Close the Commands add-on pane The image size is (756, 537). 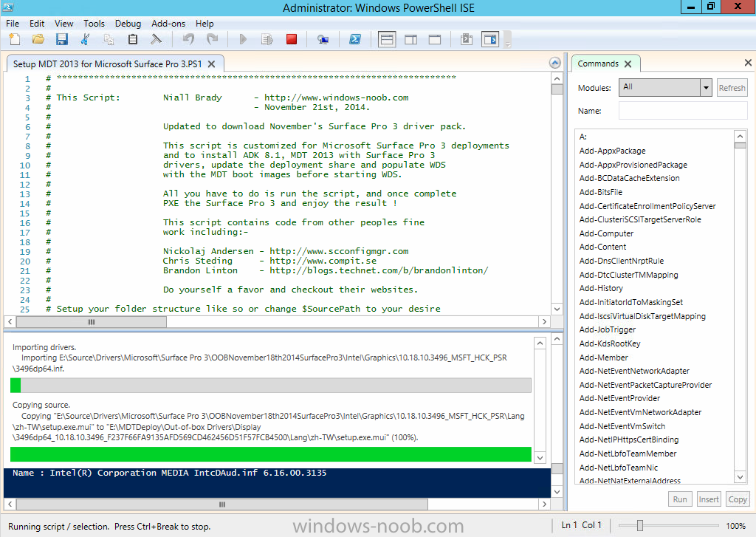(748, 62)
